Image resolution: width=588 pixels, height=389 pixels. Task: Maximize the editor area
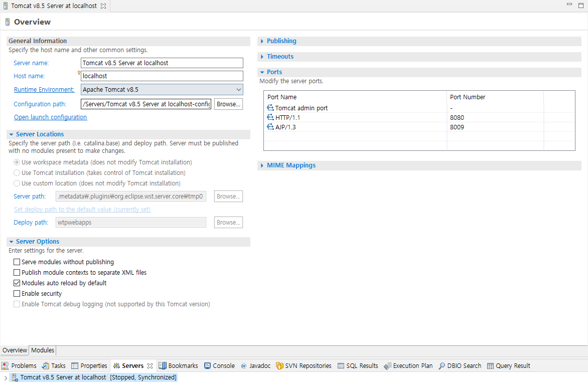[581, 5]
